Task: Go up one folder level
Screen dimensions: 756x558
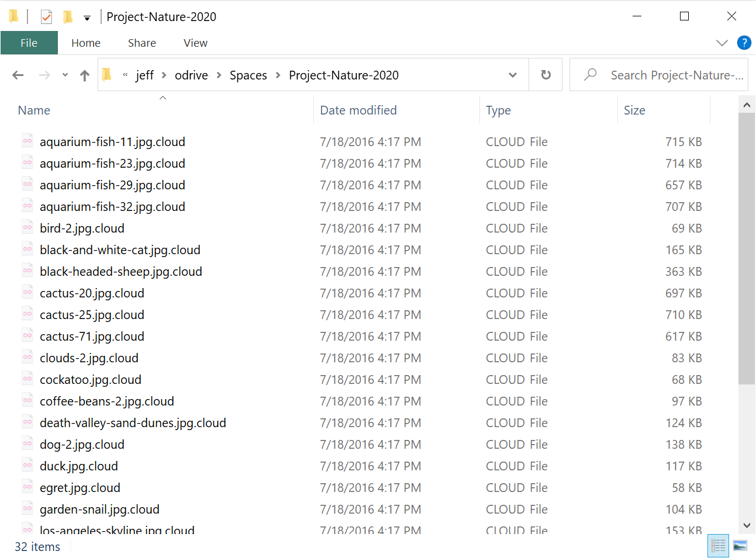Action: click(x=85, y=75)
